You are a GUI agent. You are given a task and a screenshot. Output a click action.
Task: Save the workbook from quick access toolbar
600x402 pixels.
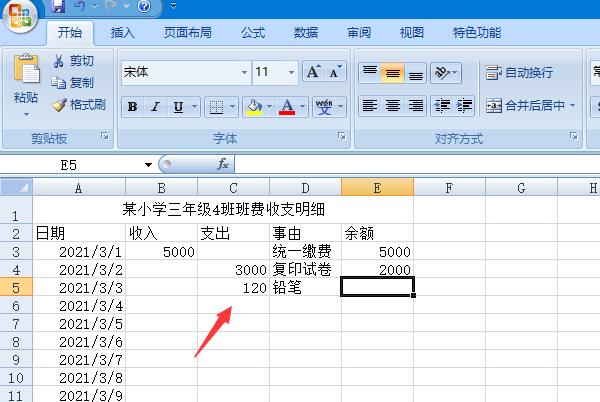pyautogui.click(x=58, y=6)
